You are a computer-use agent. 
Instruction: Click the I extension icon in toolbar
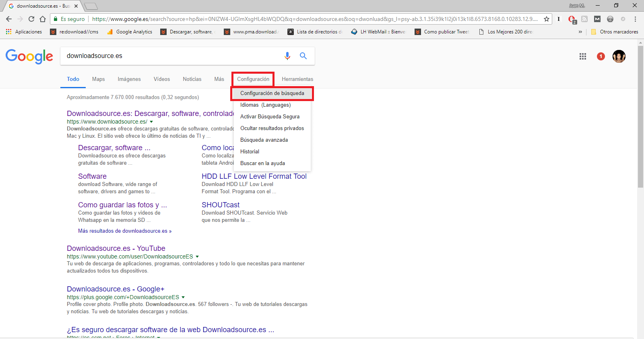(x=559, y=19)
